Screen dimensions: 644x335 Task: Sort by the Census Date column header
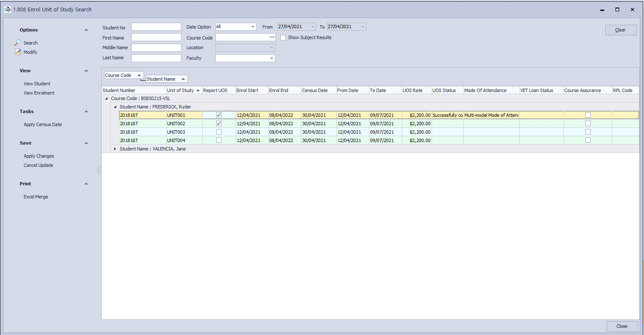click(x=315, y=90)
